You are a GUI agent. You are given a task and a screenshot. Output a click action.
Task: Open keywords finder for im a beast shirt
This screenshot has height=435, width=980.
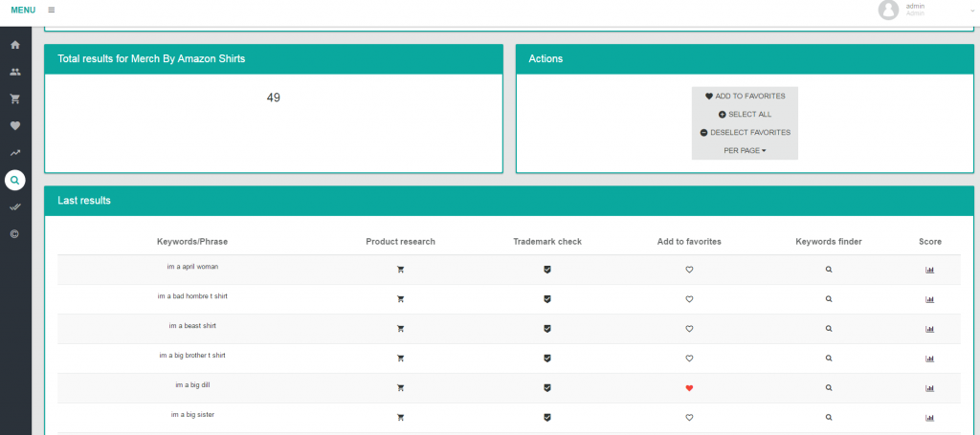(x=829, y=328)
